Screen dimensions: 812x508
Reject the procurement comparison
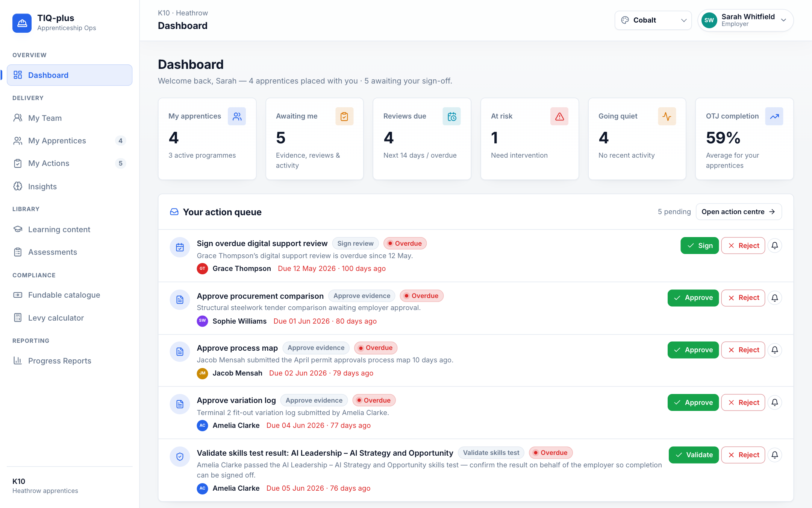(x=743, y=298)
